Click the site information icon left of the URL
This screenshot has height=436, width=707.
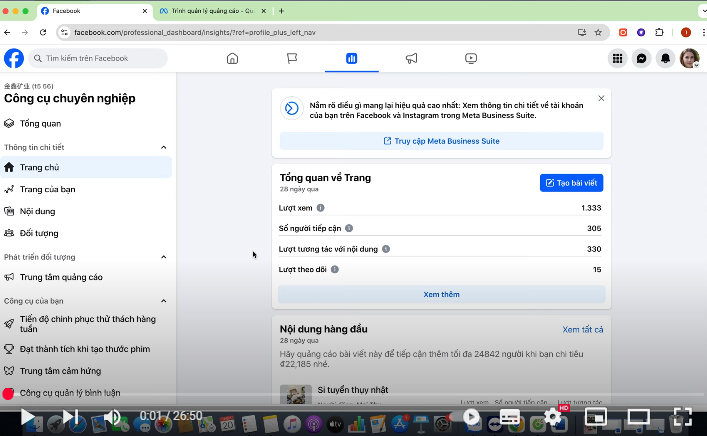pyautogui.click(x=64, y=32)
